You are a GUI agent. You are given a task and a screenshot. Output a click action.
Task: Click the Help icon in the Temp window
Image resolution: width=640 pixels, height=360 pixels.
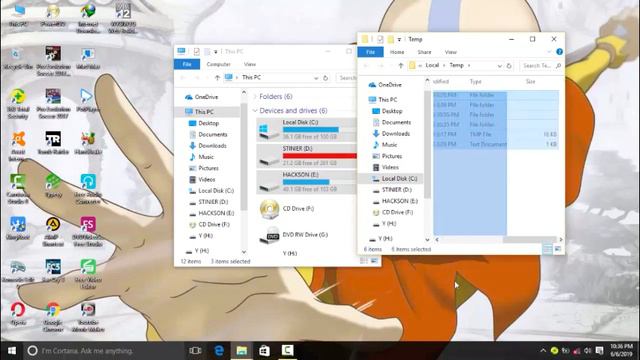(x=559, y=52)
